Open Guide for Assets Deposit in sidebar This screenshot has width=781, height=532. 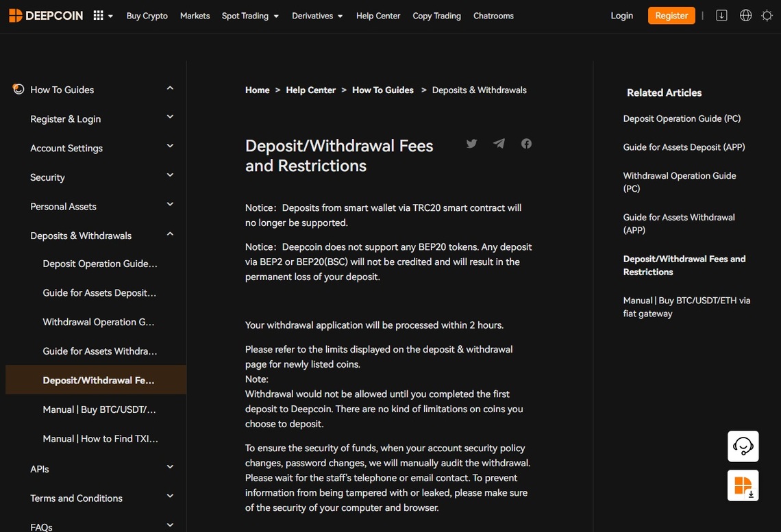99,293
